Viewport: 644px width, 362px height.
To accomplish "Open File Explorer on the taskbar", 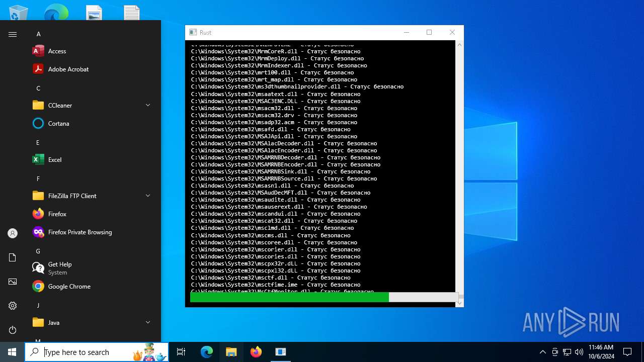I will pyautogui.click(x=231, y=352).
